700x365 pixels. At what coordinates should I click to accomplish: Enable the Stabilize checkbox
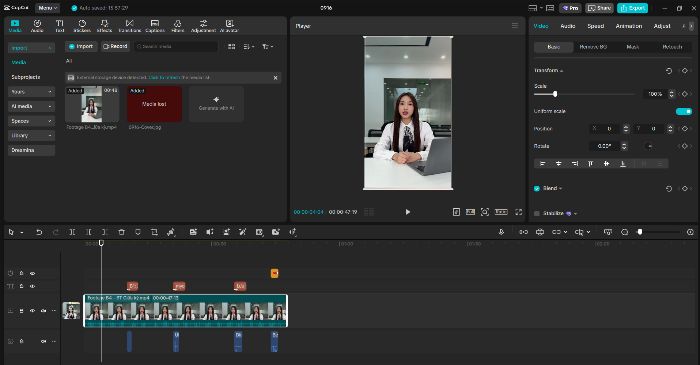(x=537, y=214)
